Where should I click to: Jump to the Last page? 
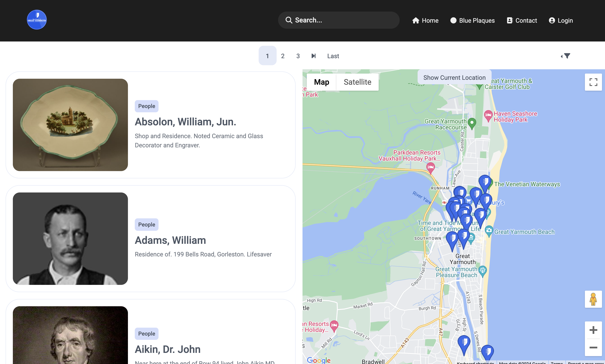click(333, 56)
